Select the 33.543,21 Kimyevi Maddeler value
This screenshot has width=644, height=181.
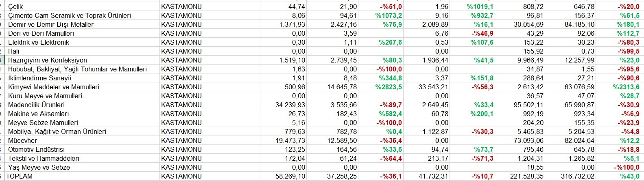pos(433,87)
